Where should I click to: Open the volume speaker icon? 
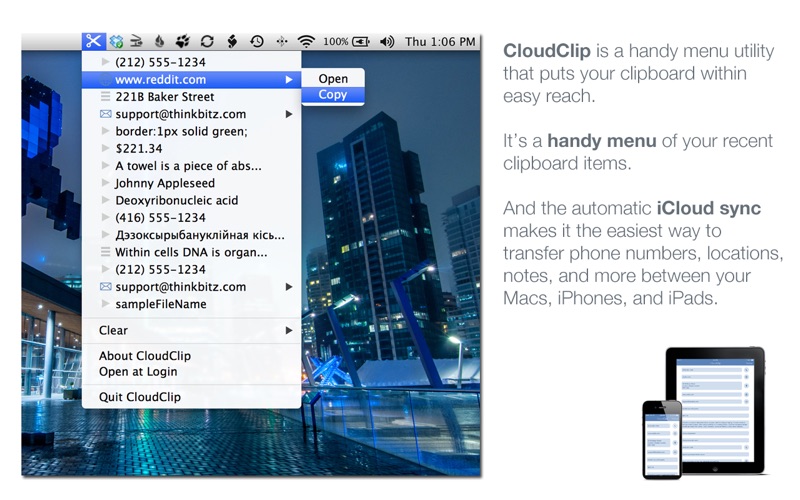387,41
